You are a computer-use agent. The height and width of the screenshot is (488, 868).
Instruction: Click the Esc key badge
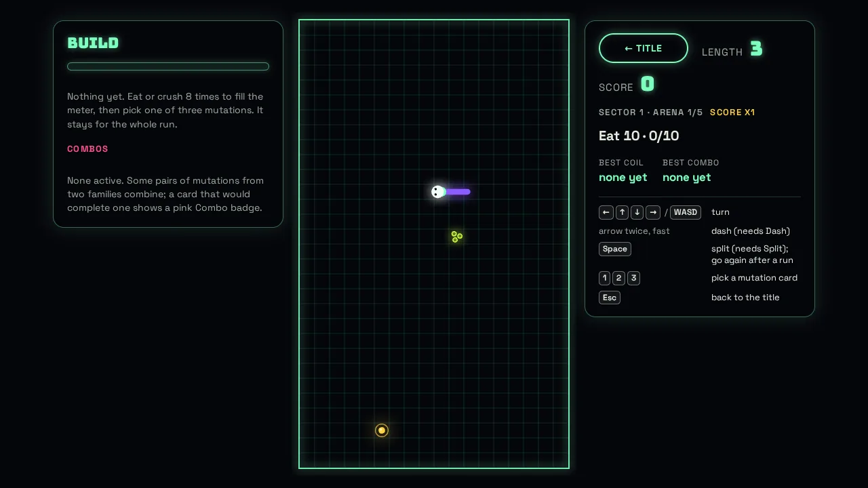click(x=610, y=298)
